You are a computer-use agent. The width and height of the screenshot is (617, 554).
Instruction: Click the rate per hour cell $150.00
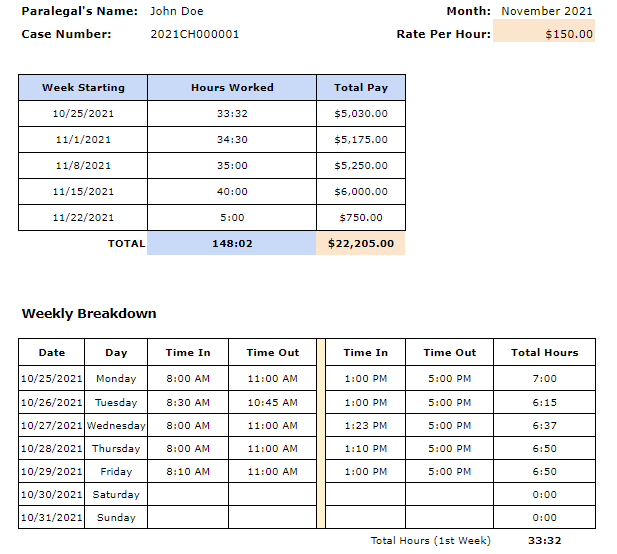point(544,31)
